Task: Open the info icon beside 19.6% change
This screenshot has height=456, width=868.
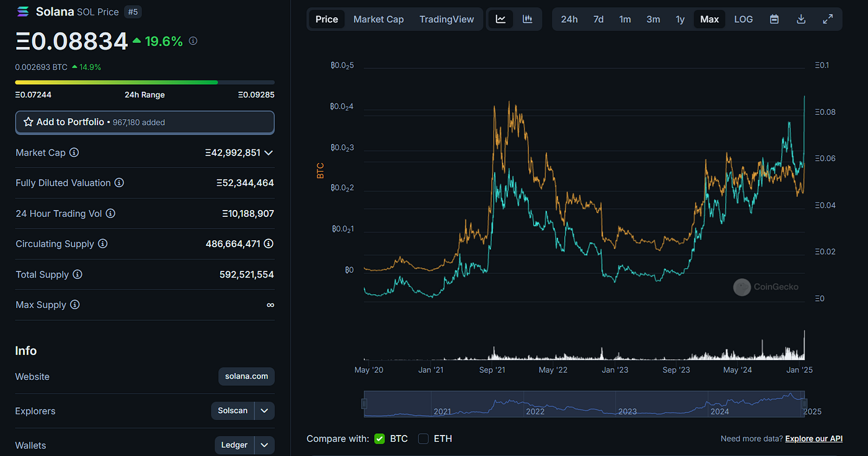Action: 193,41
